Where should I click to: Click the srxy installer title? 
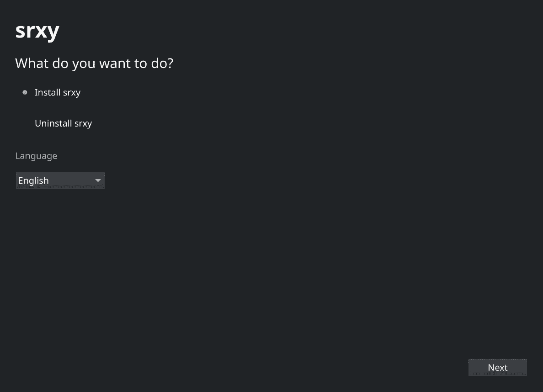37,31
